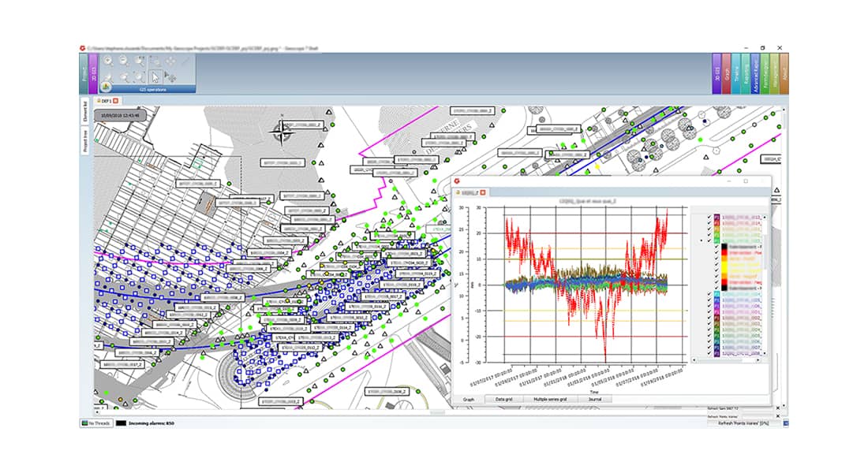Open the Advanced Reporting ribbon tab
Viewport: 868px width, 473px height.
pyautogui.click(x=756, y=73)
